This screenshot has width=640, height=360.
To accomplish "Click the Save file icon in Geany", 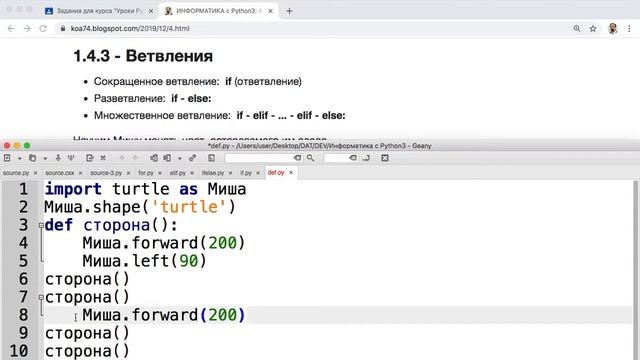I will click(x=58, y=158).
